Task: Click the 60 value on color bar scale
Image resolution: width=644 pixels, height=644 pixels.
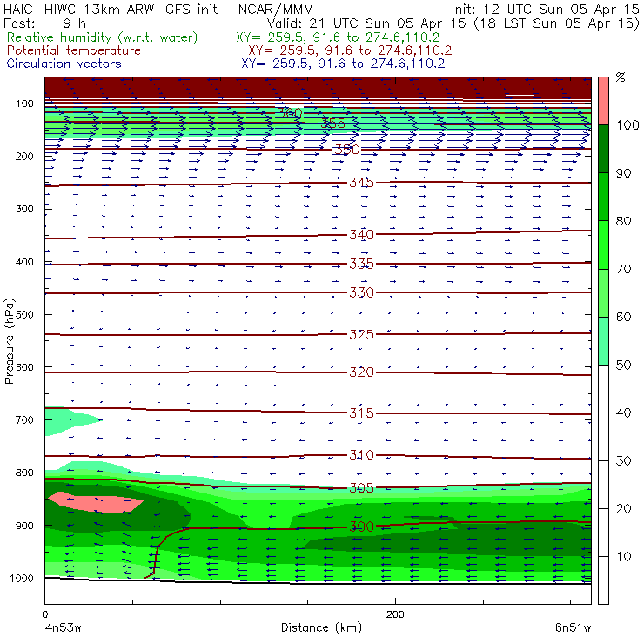Action: point(623,317)
